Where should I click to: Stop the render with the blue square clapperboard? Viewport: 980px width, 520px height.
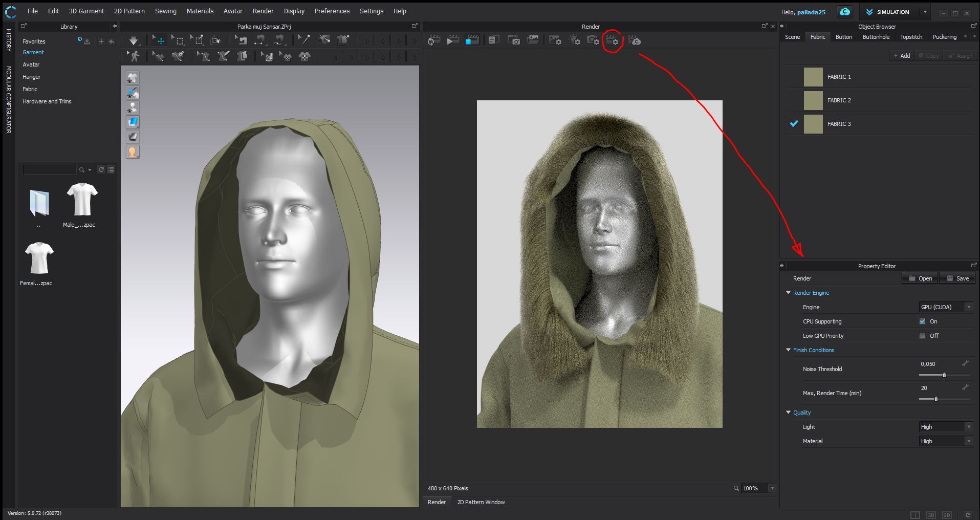472,40
